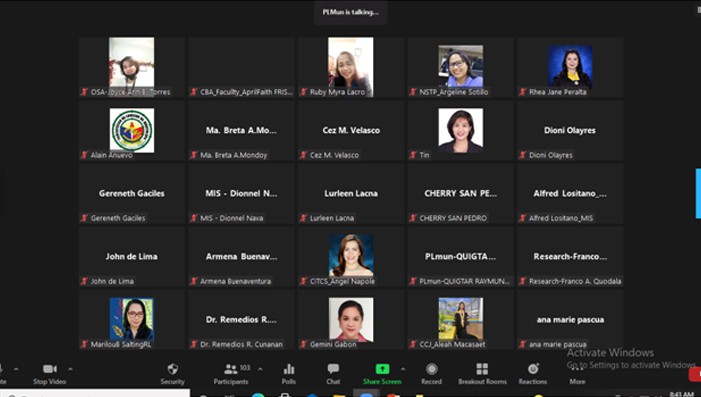Open the Polls bar chart icon
The image size is (701, 397).
click(289, 369)
